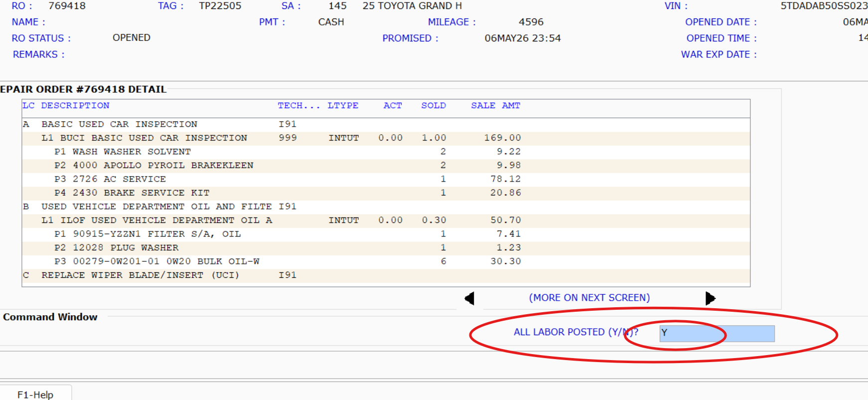868x400 pixels.
Task: Click the right arrow next screen icon
Action: pos(711,298)
